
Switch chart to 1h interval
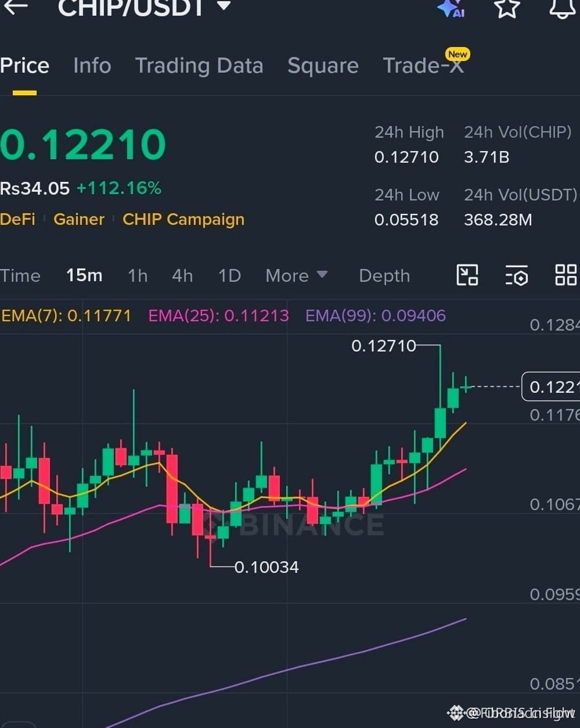(138, 275)
